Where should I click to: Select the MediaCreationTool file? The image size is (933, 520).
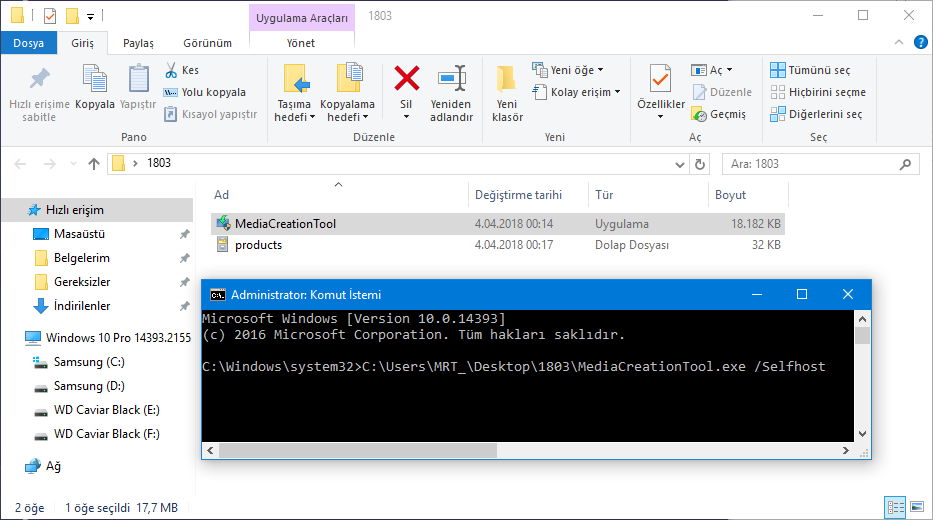[x=498, y=224]
